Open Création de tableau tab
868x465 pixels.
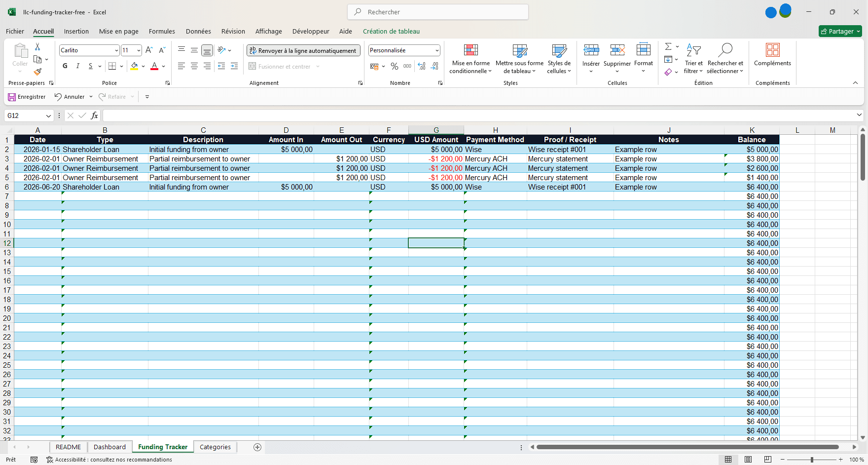pos(391,31)
